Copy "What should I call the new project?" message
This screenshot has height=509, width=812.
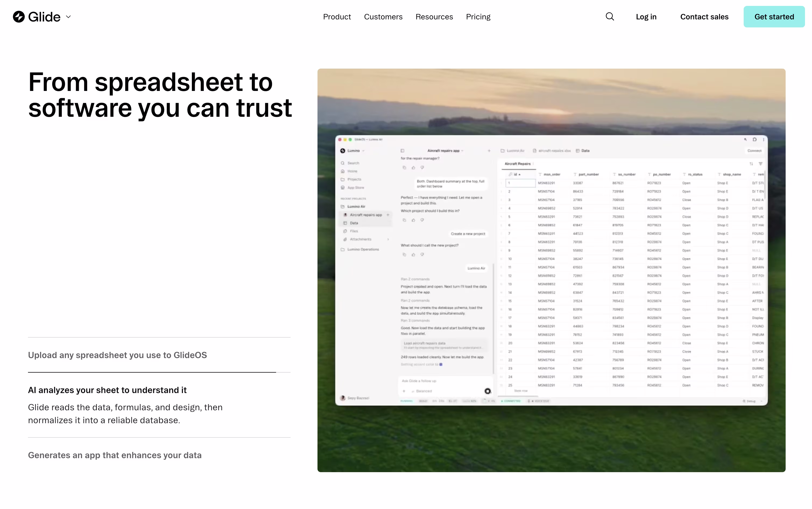pos(404,254)
